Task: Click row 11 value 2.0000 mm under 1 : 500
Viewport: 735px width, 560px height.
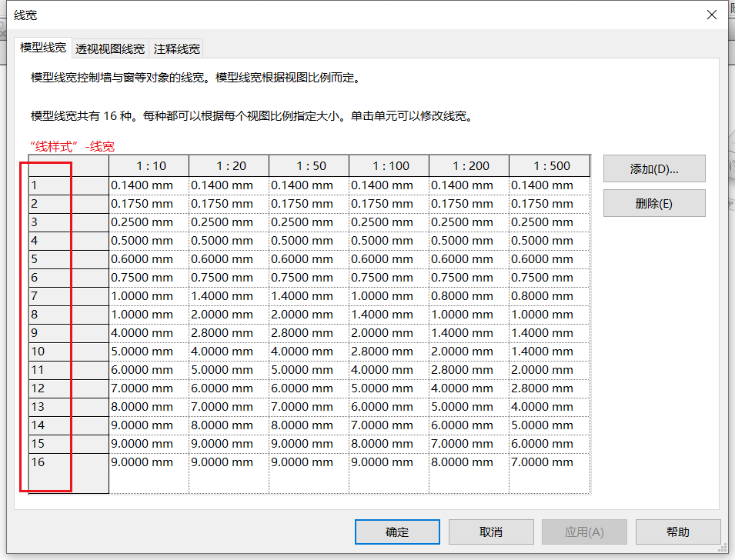Action: [x=550, y=370]
